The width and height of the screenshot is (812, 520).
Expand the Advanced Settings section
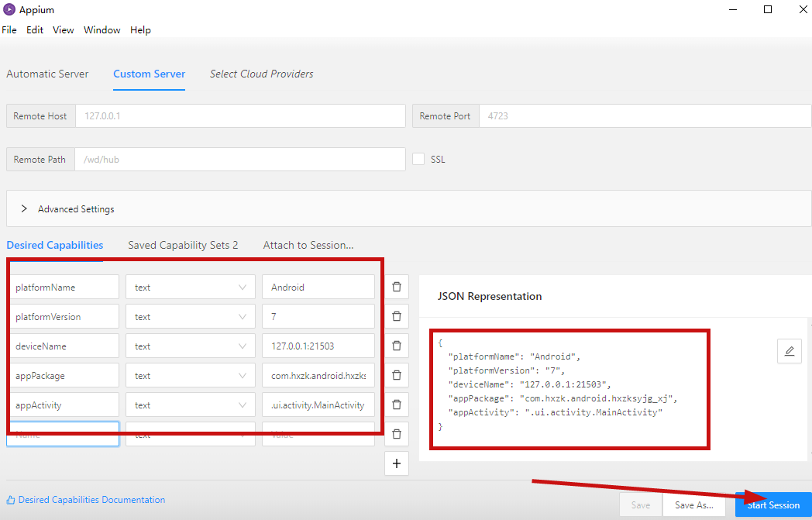24,208
